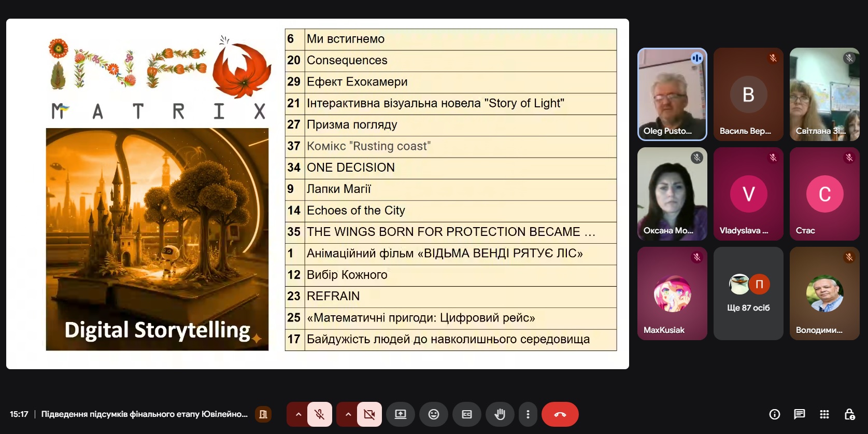Open the chat panel
The height and width of the screenshot is (434, 868).
(x=800, y=414)
